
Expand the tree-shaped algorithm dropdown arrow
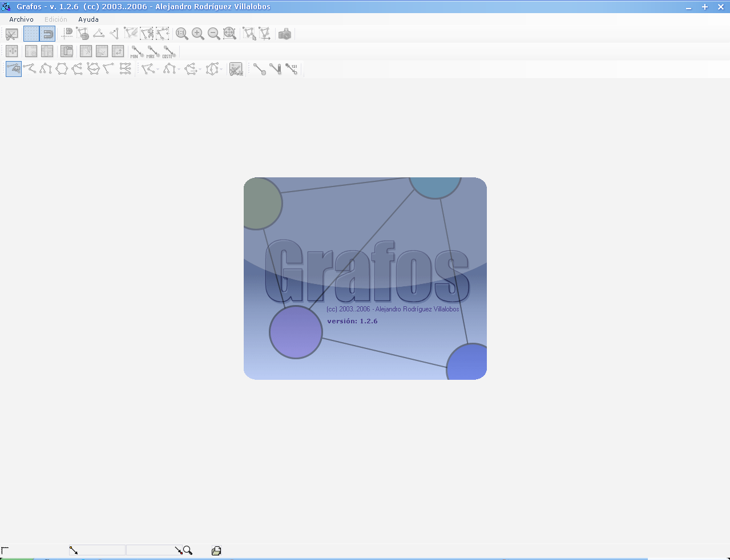point(179,70)
